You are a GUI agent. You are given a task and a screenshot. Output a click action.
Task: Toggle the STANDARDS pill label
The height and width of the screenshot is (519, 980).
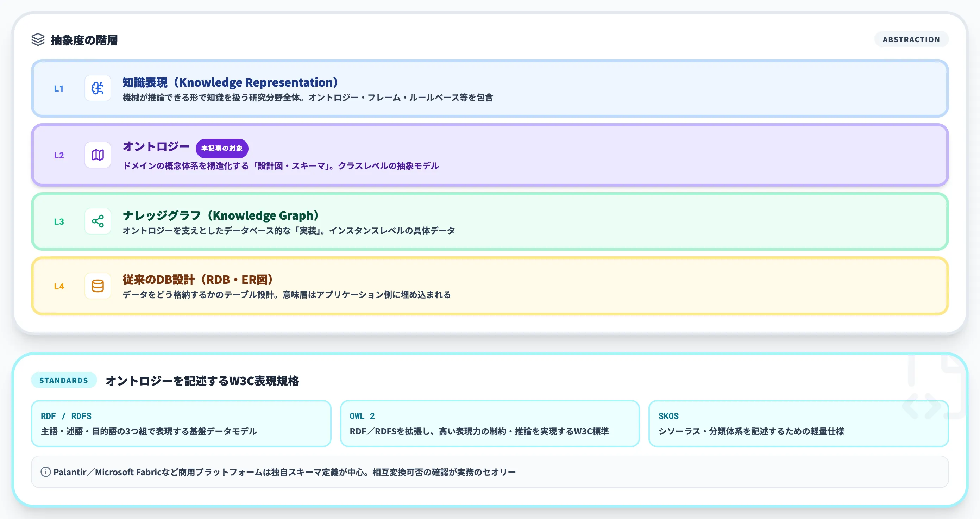63,380
